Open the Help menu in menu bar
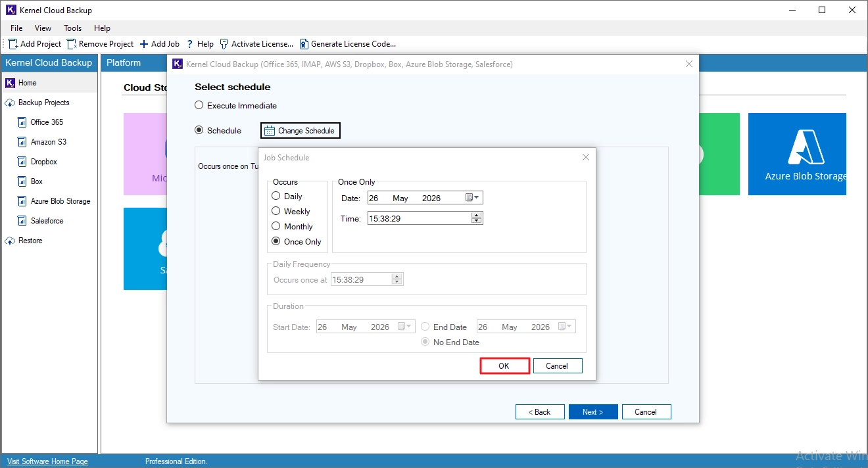 click(102, 28)
